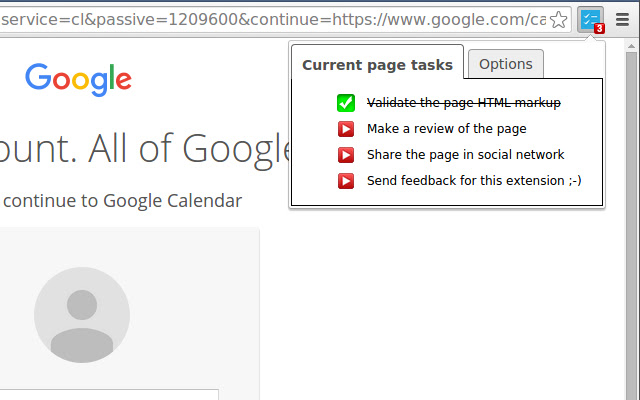
Task: Bookmark this page with the star icon
Action: [x=559, y=19]
